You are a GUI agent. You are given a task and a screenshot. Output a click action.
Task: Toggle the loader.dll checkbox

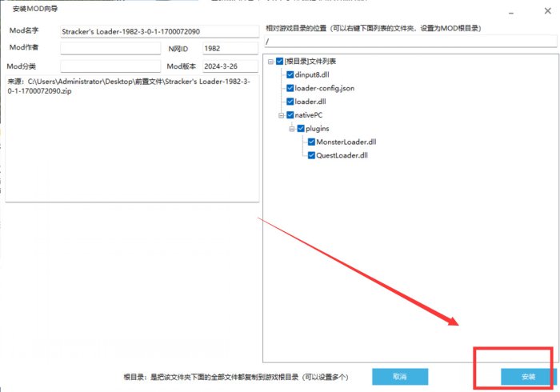click(290, 101)
